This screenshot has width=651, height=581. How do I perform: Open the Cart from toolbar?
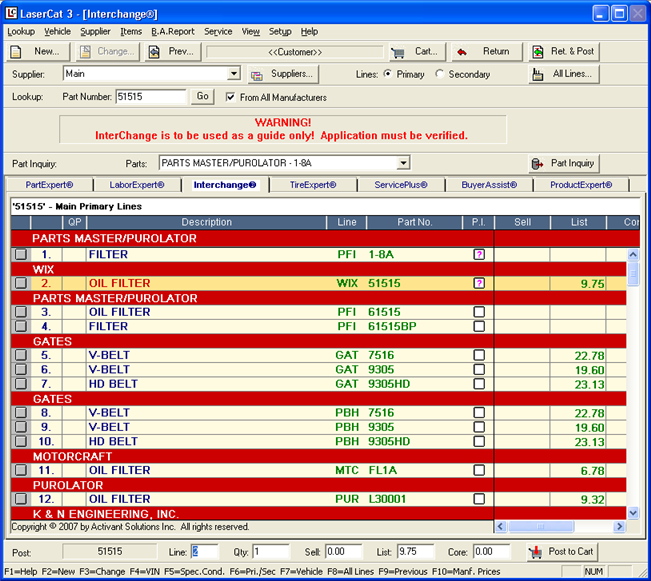click(415, 51)
